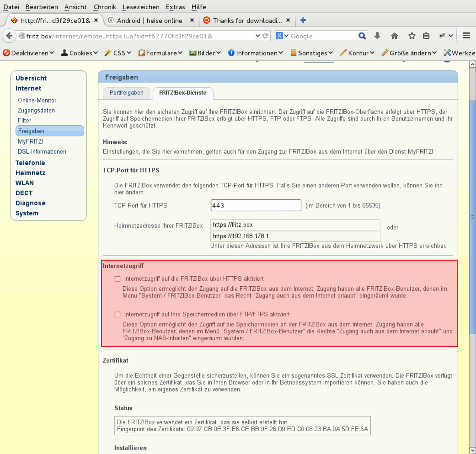Open Telefonie in the sidebar
This screenshot has height=454, width=476.
[x=30, y=163]
